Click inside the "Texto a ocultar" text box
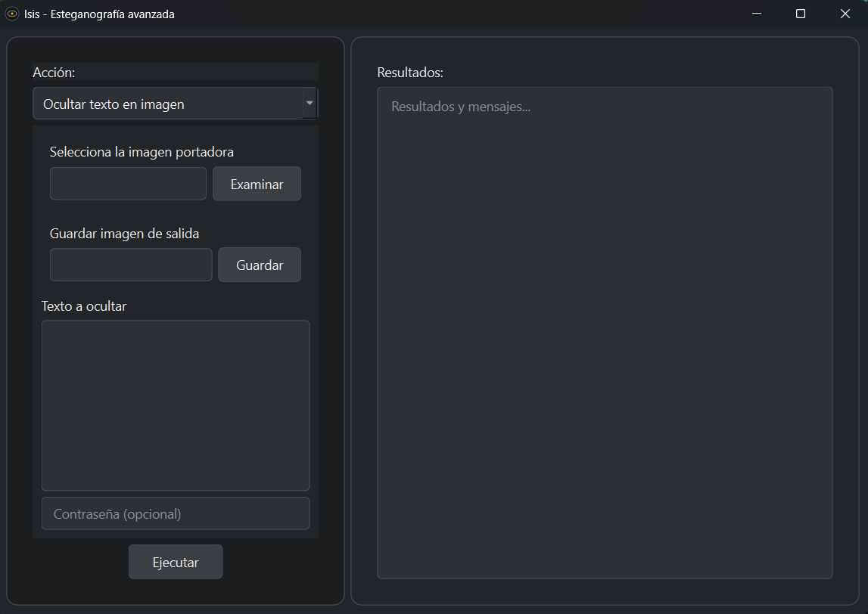This screenshot has height=614, width=868. point(176,405)
